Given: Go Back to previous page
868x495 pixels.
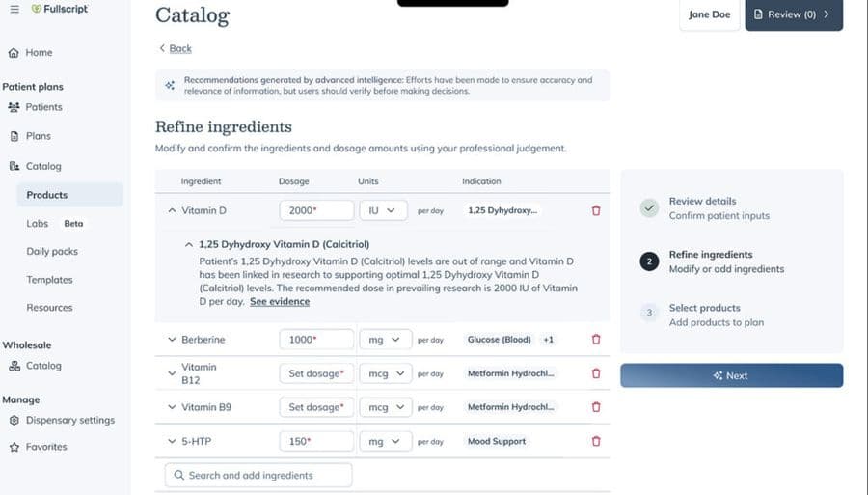Looking at the screenshot, I should point(176,48).
